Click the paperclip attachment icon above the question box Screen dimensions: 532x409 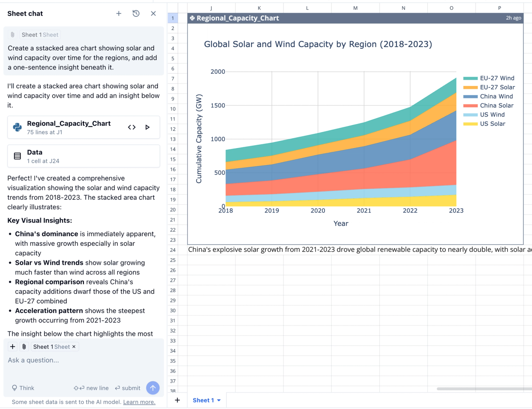(24, 346)
